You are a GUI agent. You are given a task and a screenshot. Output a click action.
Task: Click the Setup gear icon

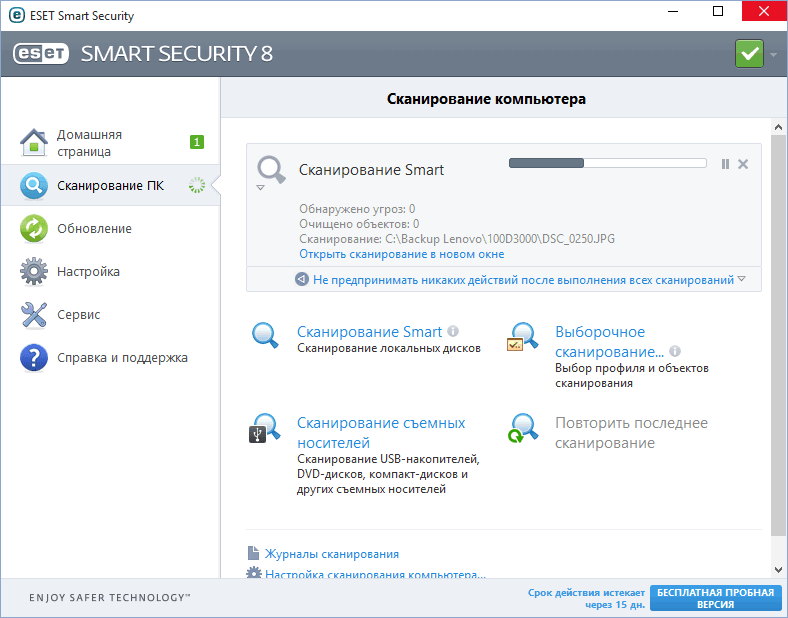(x=34, y=271)
